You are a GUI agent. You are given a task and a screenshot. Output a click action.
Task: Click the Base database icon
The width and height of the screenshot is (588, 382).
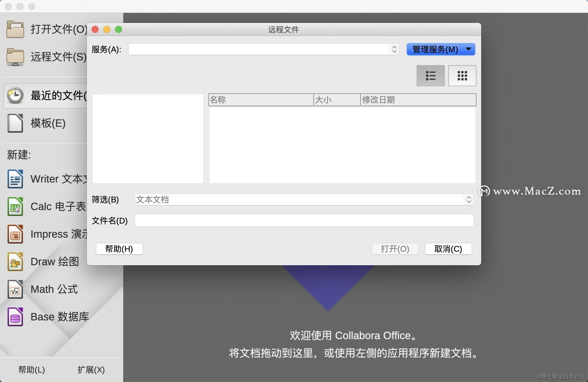(x=15, y=317)
